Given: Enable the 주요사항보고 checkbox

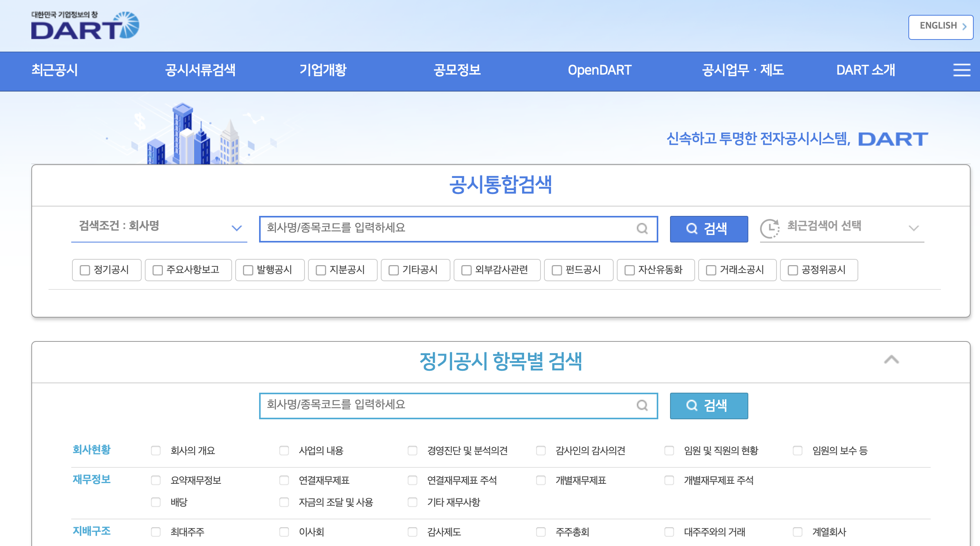Looking at the screenshot, I should tap(157, 270).
